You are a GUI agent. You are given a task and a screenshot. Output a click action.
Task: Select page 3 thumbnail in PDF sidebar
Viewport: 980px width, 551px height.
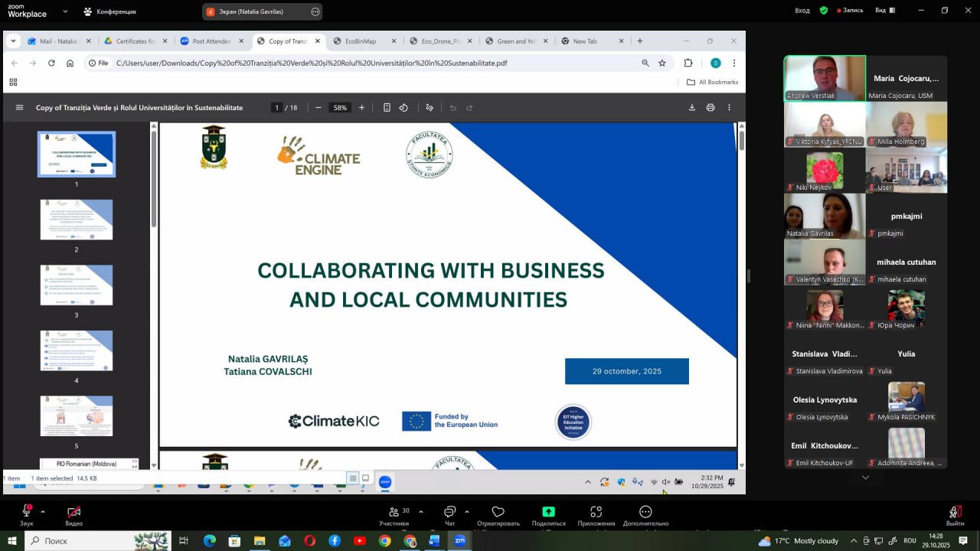pos(77,285)
